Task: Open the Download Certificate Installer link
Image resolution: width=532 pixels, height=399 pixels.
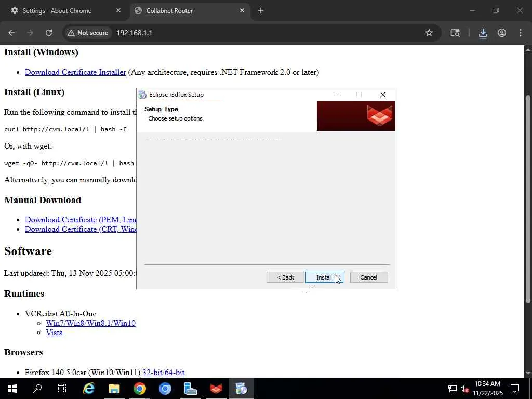Action: 75,72
